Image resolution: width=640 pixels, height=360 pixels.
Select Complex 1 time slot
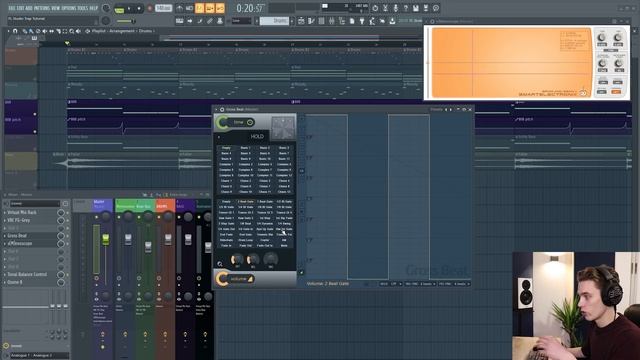tap(226, 164)
